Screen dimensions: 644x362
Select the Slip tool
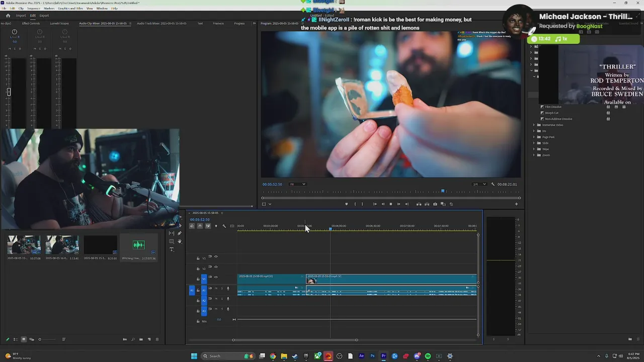(x=172, y=233)
